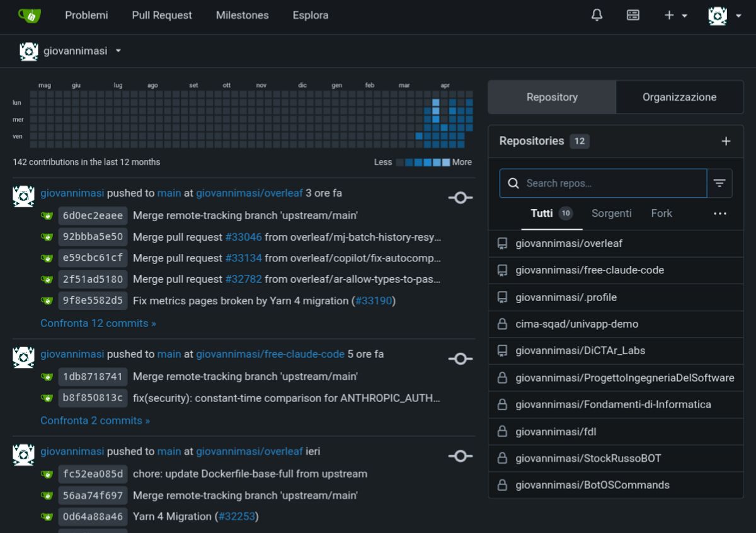Click avatar beside commit fc52ea085d
This screenshot has height=533, width=756.
(x=47, y=474)
